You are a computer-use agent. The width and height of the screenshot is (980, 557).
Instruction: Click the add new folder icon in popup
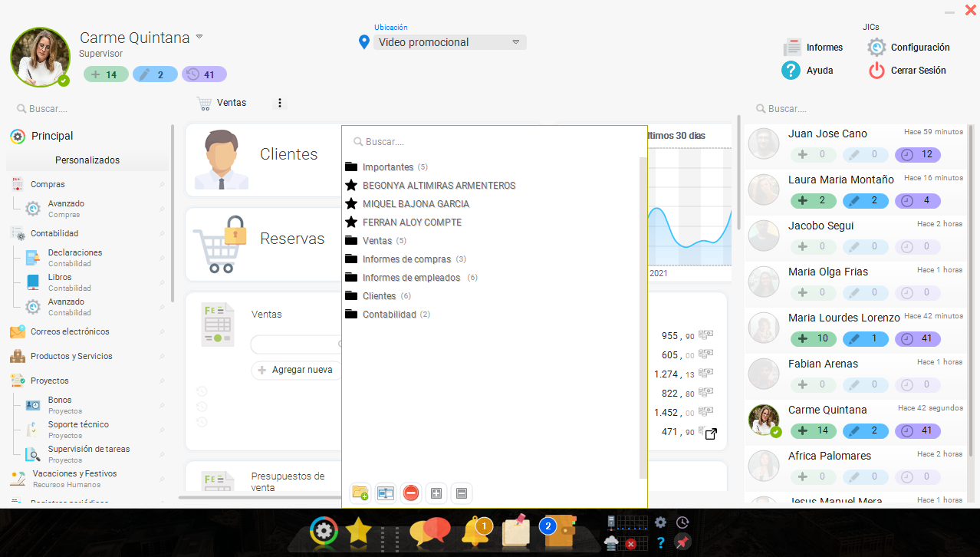(x=360, y=493)
